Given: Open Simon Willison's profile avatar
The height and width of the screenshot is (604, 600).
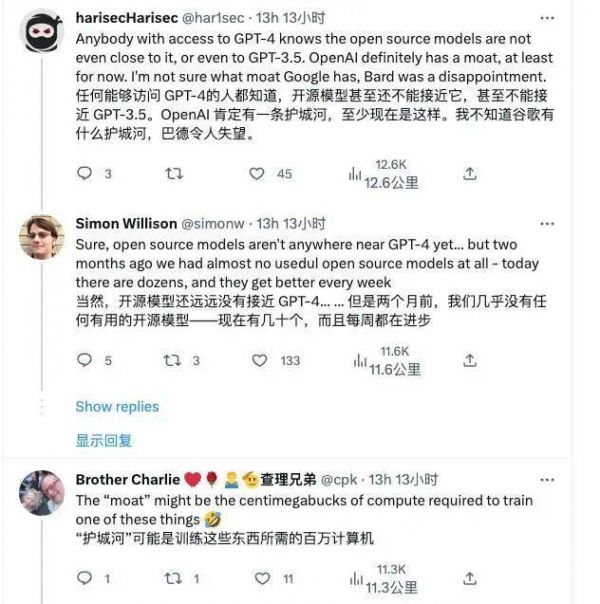Looking at the screenshot, I should [42, 237].
